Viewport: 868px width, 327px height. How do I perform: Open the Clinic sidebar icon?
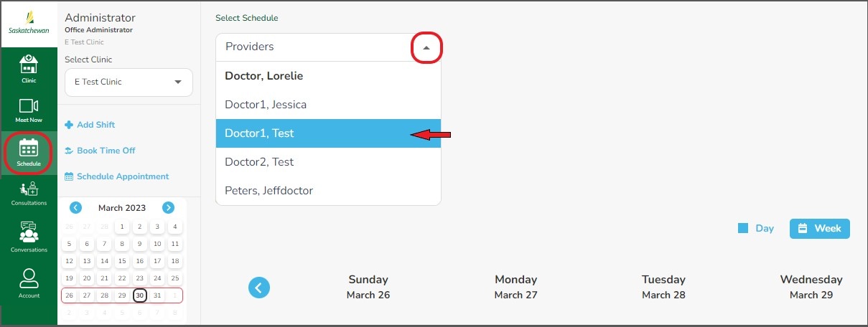[29, 68]
